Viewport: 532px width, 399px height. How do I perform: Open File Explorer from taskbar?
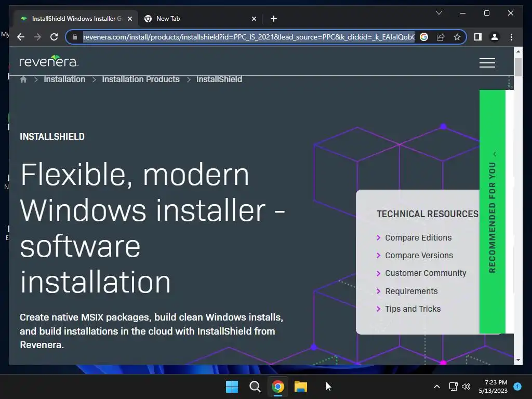tap(301, 387)
